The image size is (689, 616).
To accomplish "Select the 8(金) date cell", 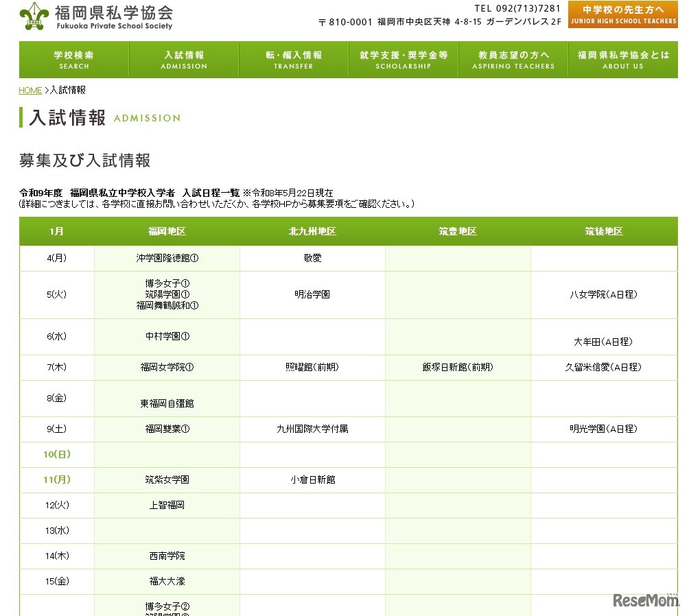I will coord(57,399).
